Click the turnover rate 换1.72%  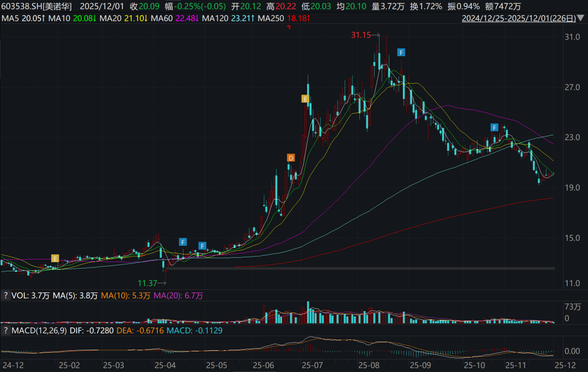coord(426,7)
